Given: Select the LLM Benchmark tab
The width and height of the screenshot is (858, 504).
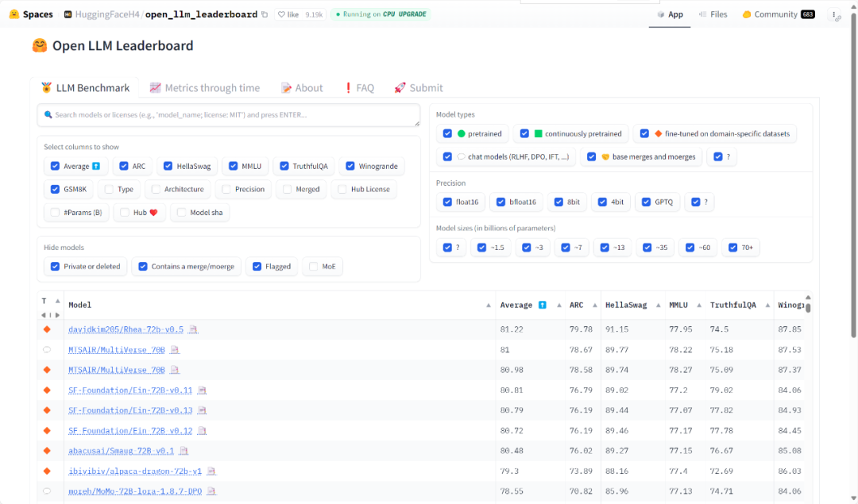Looking at the screenshot, I should (85, 88).
